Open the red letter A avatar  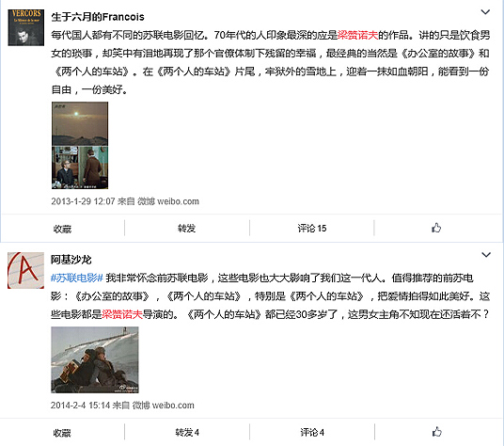(25, 270)
